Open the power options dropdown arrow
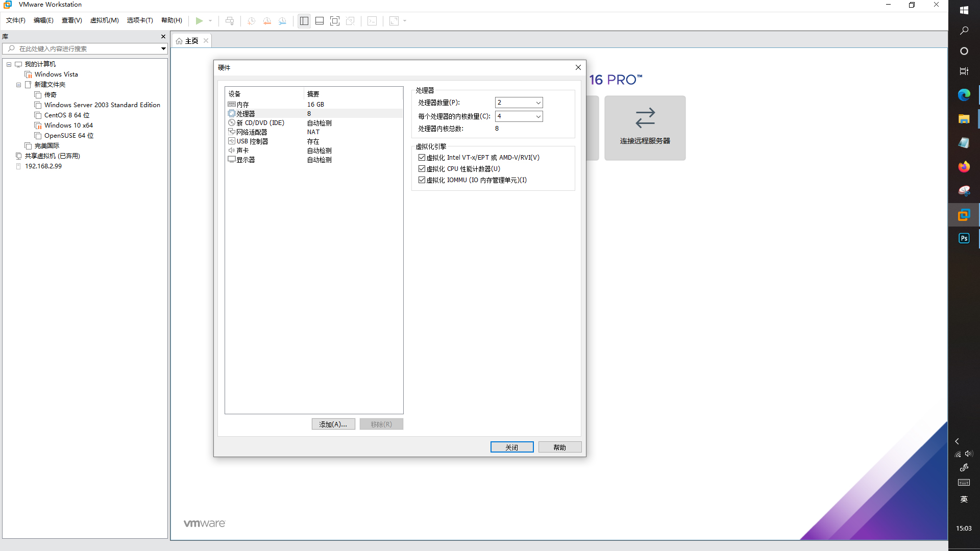 pyautogui.click(x=210, y=21)
